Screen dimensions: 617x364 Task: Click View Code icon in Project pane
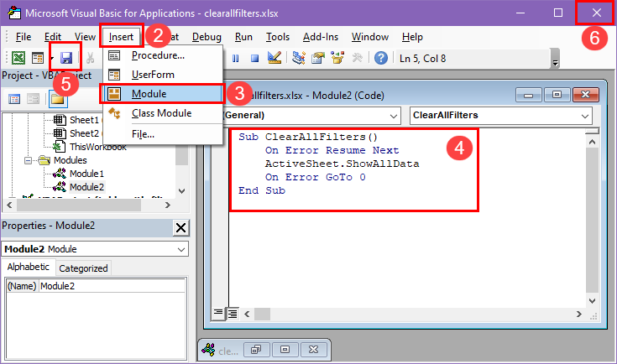pyautogui.click(x=14, y=99)
